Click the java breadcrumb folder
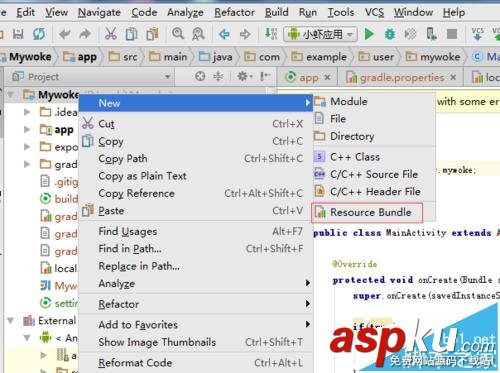500x373 pixels. (x=215, y=57)
